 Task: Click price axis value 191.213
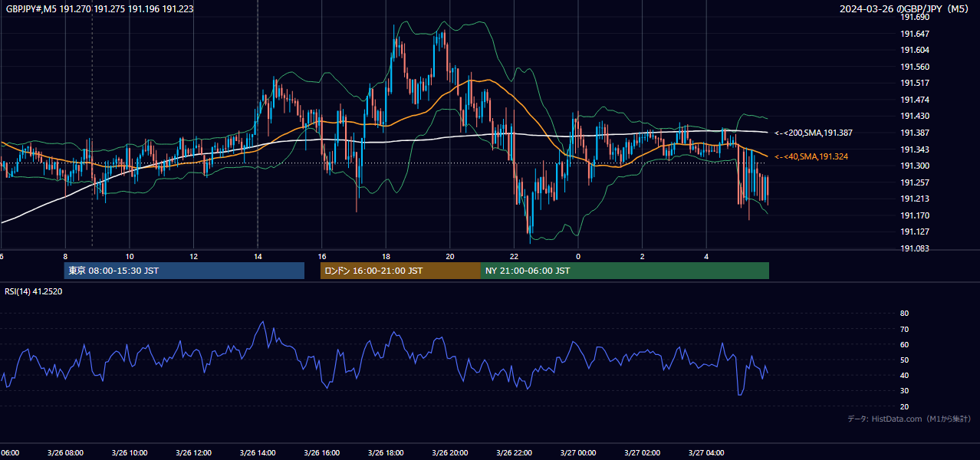pos(914,199)
